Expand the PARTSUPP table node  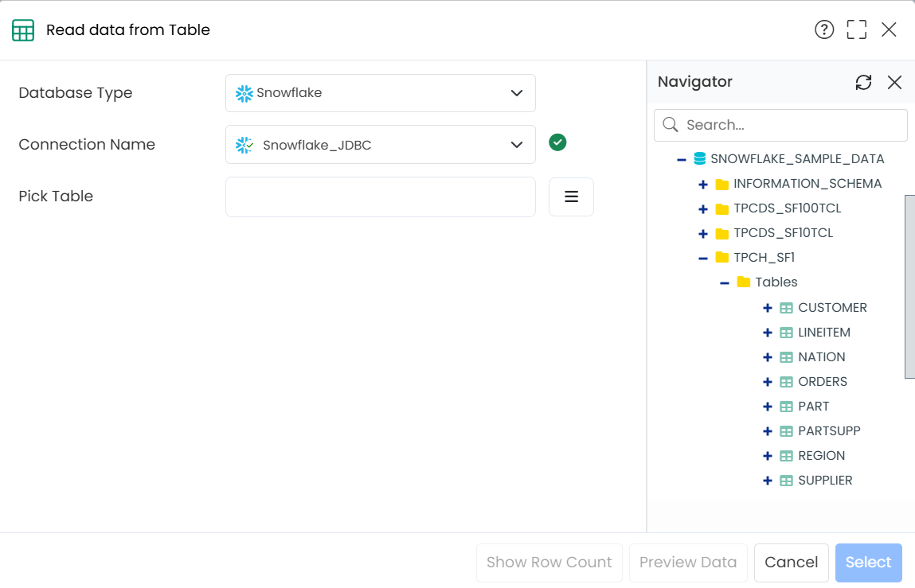pyautogui.click(x=768, y=431)
